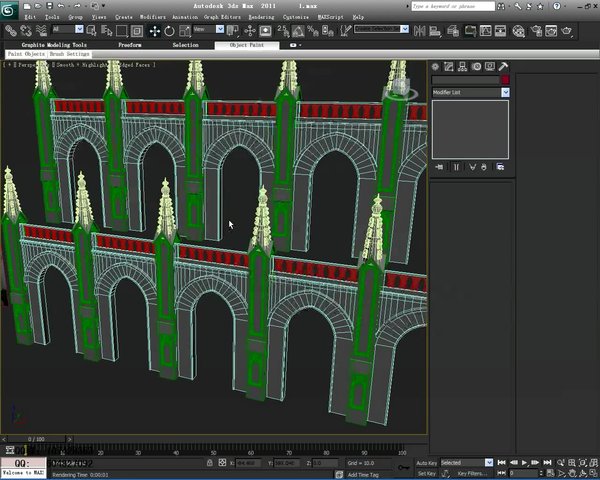
Task: Click the Mirror tool icon
Action: 420,31
